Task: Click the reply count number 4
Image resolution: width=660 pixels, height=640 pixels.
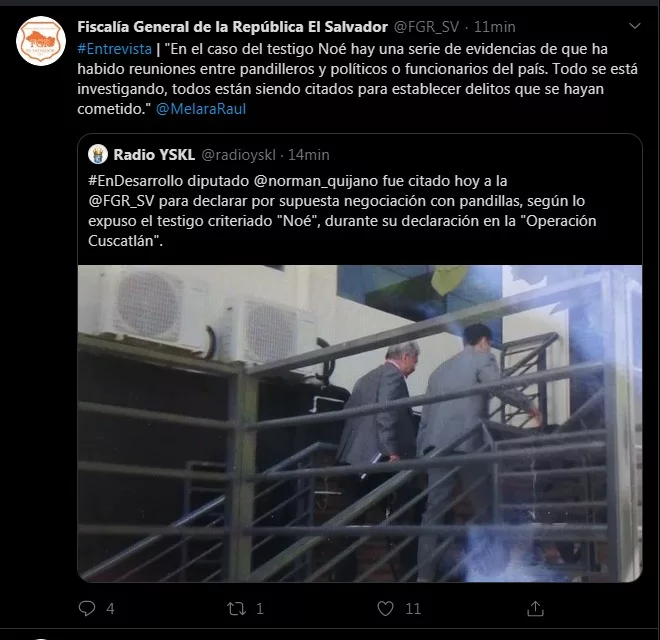Action: (110, 609)
